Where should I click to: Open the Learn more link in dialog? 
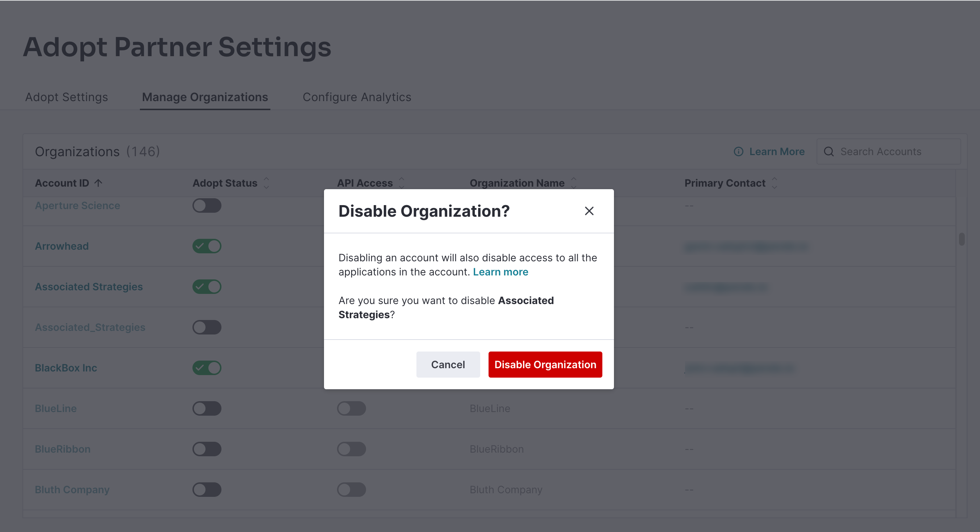point(500,272)
